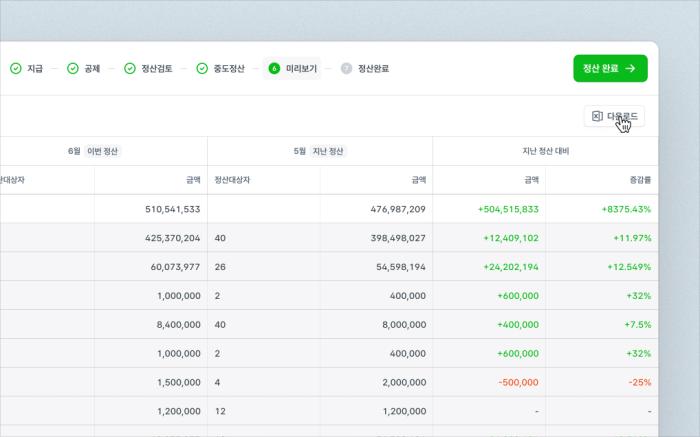Click the 지난 정산 badge
Screen dimensions: 700x437
(x=328, y=151)
